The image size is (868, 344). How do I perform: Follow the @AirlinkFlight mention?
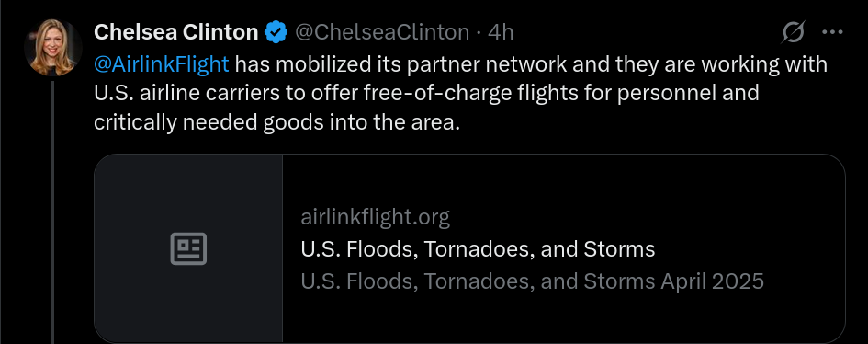tap(161, 64)
